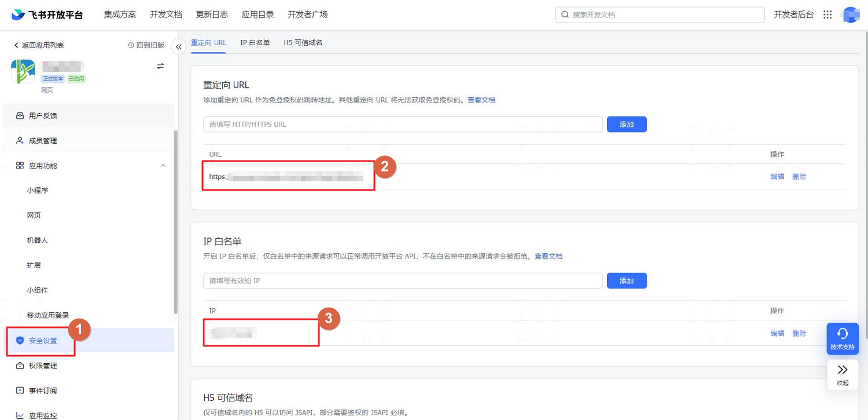Click 添加 button for redirect URL

coord(627,125)
